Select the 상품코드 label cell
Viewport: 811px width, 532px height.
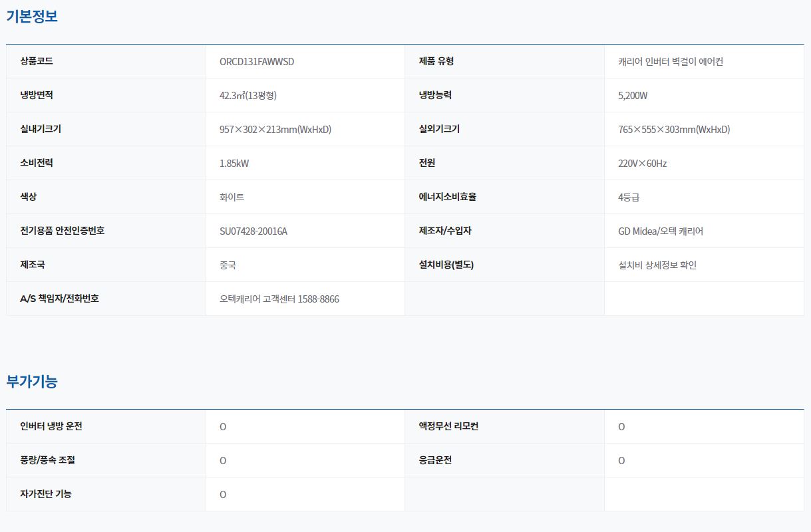tap(106, 61)
